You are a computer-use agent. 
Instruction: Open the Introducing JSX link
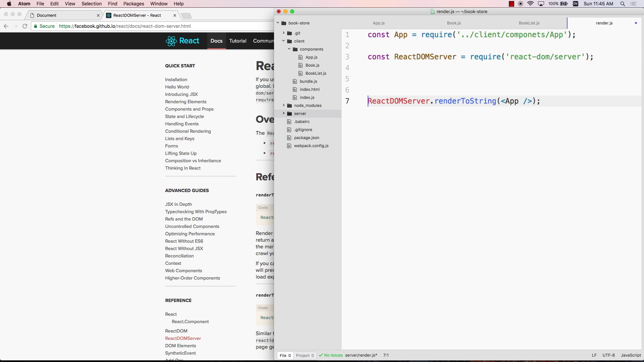point(181,94)
